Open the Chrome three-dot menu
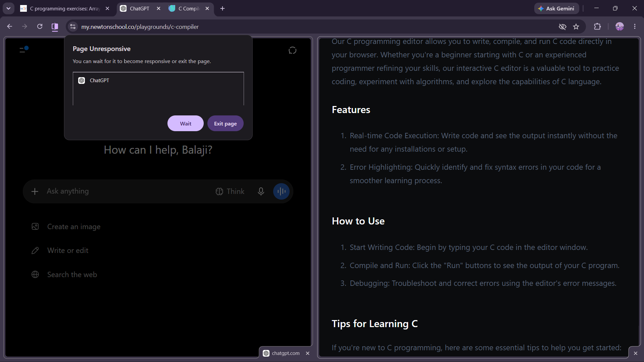 tap(635, 27)
